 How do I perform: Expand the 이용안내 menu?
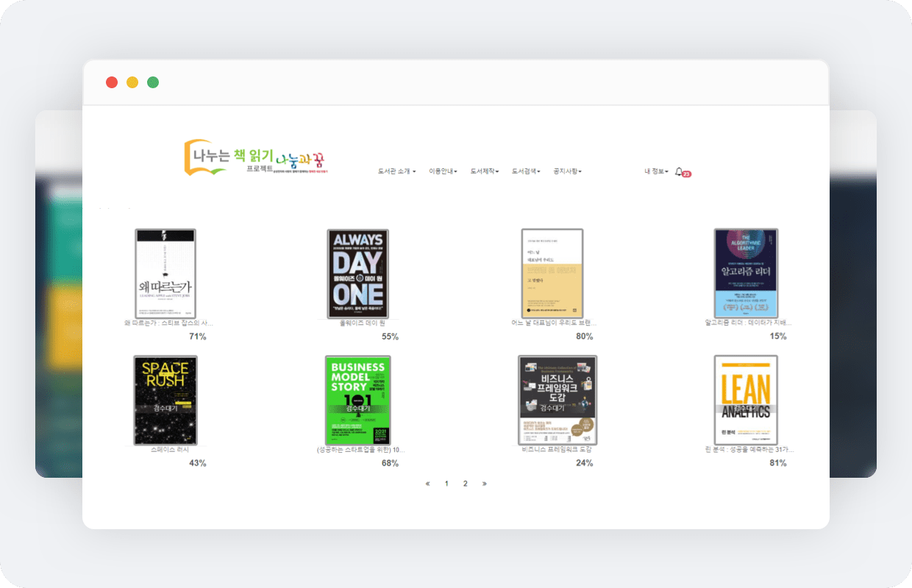[443, 171]
